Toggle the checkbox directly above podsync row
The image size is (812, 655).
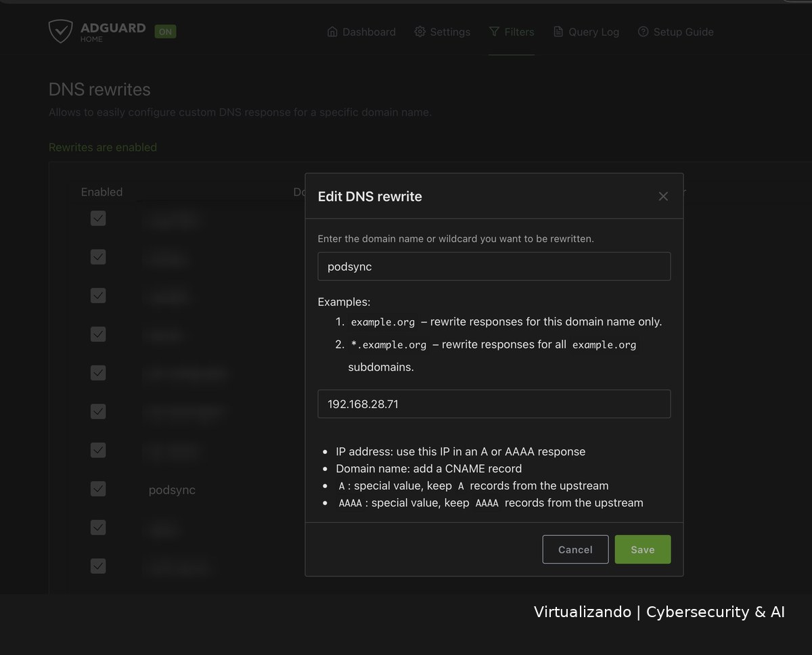[98, 450]
